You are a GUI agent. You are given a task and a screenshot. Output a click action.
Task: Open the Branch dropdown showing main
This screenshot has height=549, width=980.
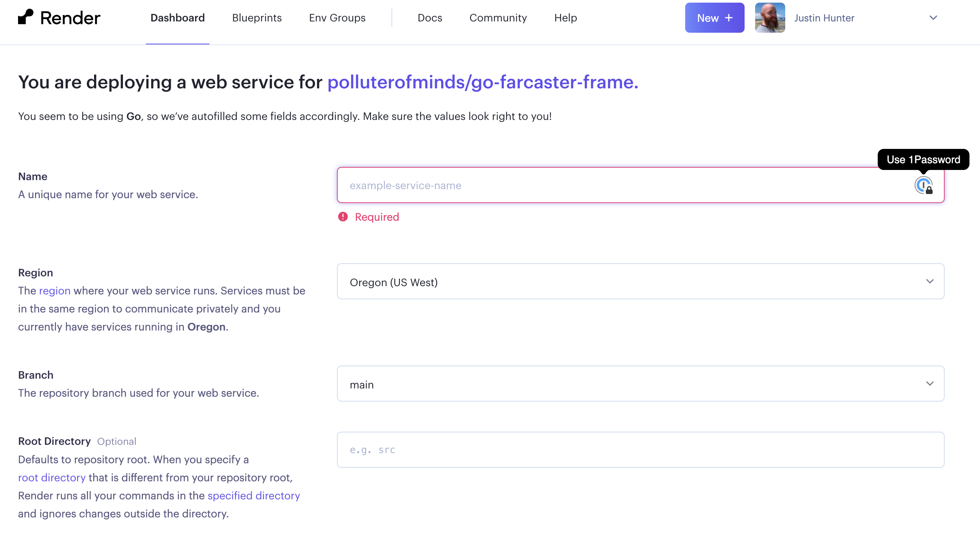(x=640, y=384)
